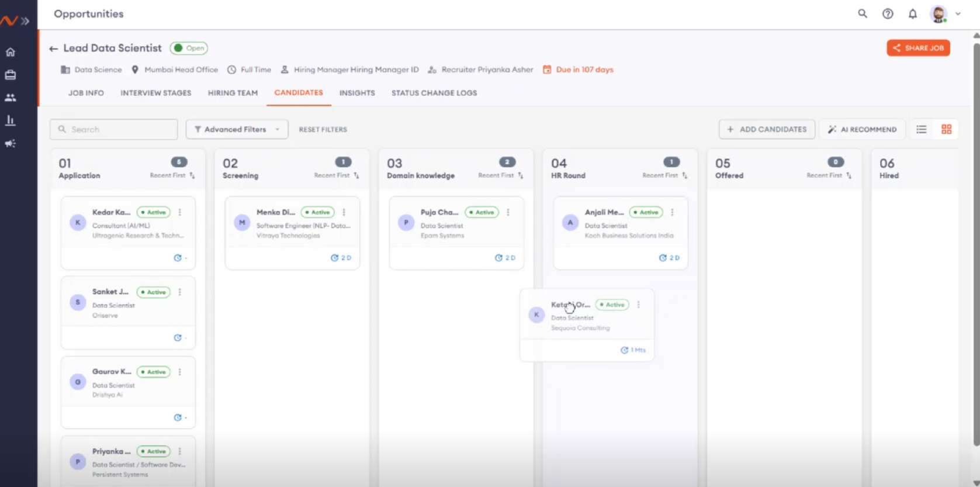Image resolution: width=980 pixels, height=487 pixels.
Task: Expand the Advanced Filters dropdown
Action: point(237,129)
